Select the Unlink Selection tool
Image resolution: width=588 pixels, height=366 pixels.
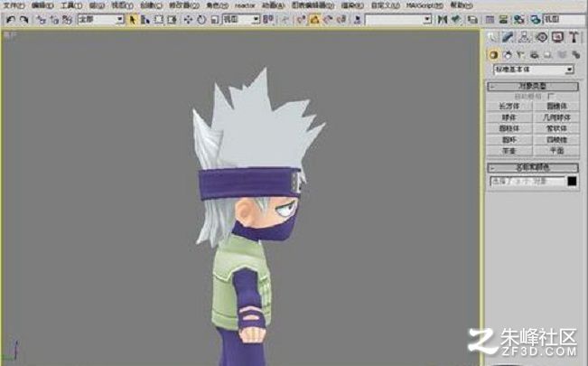coord(54,20)
